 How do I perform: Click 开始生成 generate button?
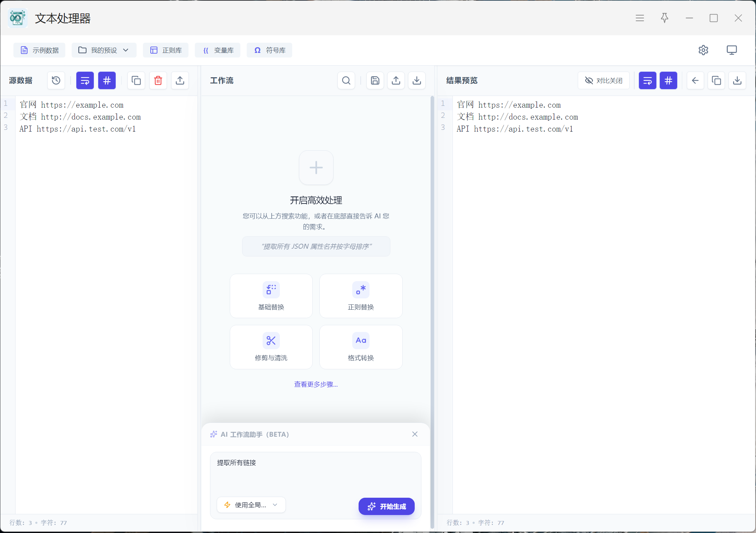tap(386, 506)
